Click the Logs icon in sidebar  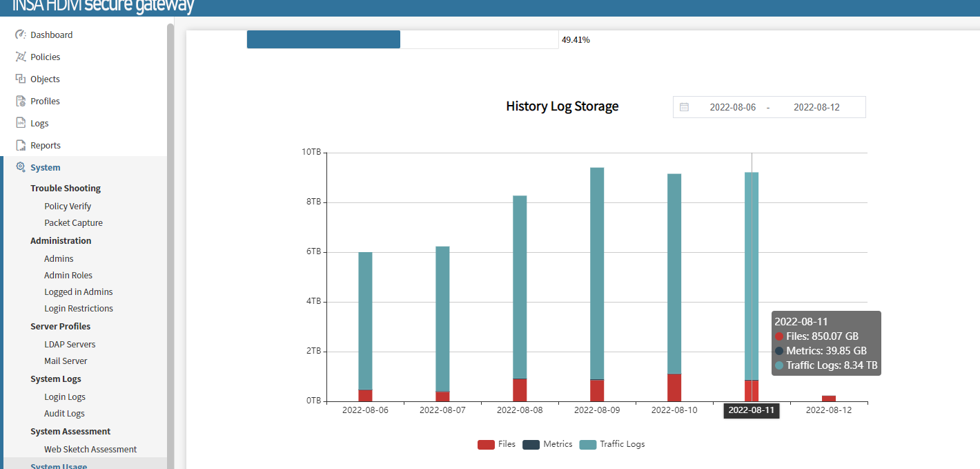pos(21,123)
